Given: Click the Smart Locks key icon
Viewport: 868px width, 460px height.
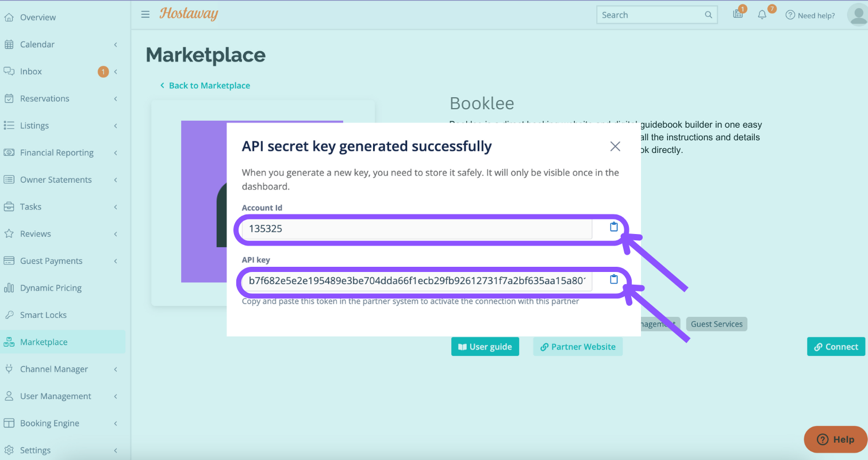Looking at the screenshot, I should [x=9, y=315].
